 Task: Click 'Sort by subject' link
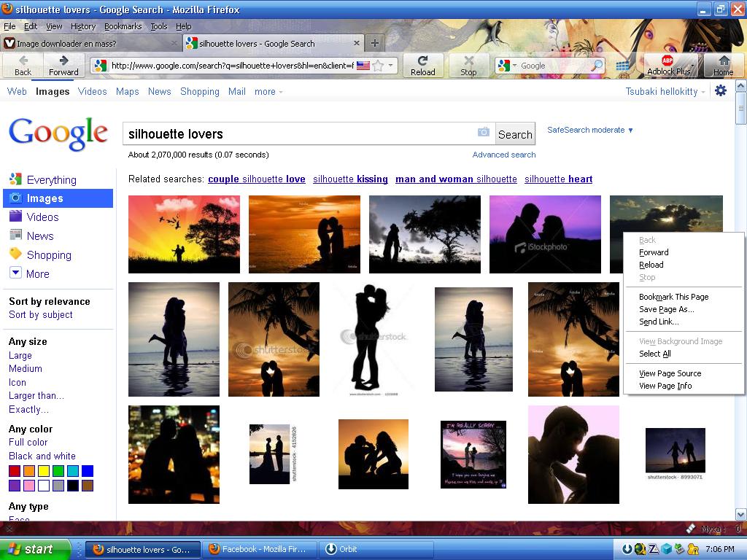(x=41, y=315)
